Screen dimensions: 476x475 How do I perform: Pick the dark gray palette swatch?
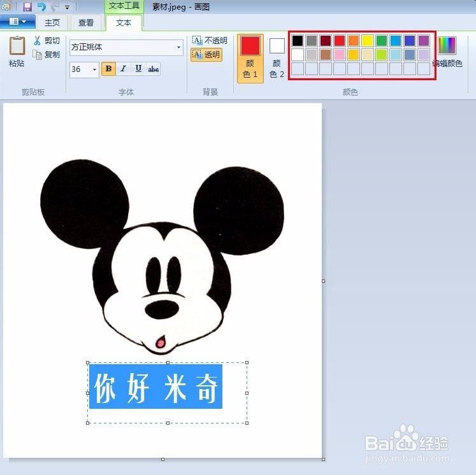point(312,40)
